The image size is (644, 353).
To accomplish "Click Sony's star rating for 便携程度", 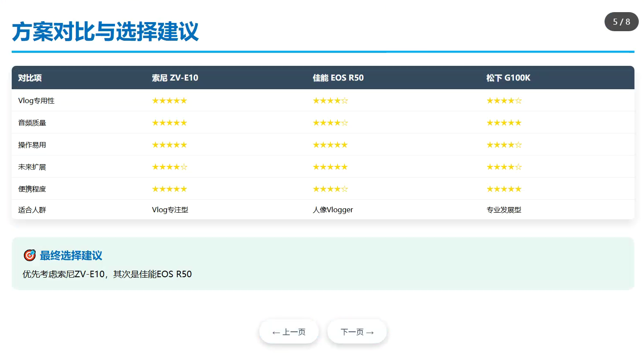I will click(170, 189).
